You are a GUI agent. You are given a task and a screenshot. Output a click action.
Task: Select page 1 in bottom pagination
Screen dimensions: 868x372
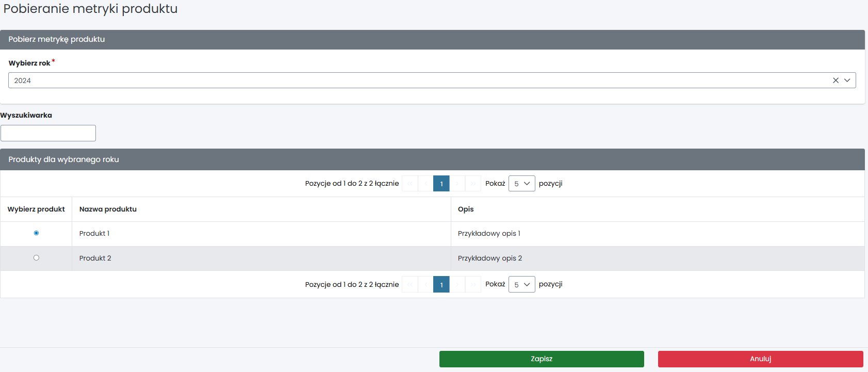click(x=441, y=284)
